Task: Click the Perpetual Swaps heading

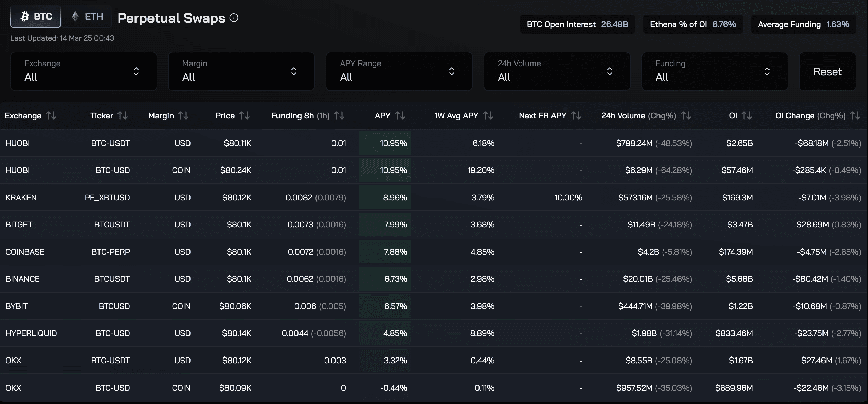Action: (171, 18)
